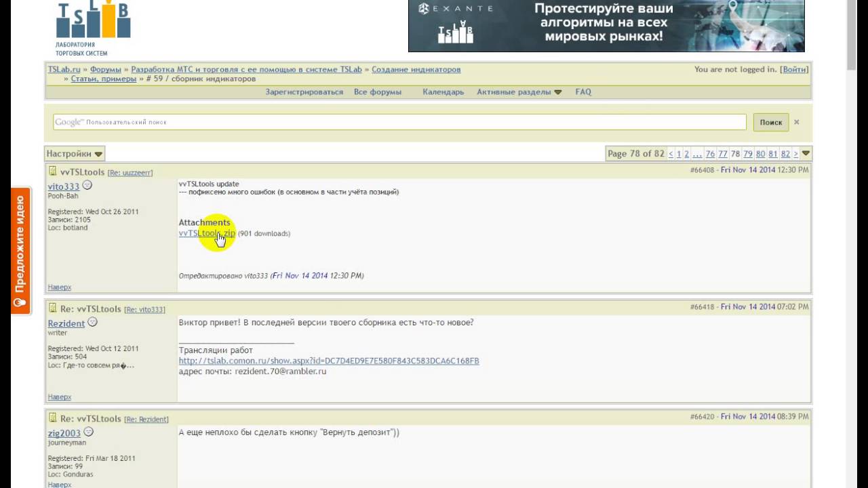This screenshot has width=868, height=488.
Task: Open the zig2003 user profile link
Action: (64, 433)
